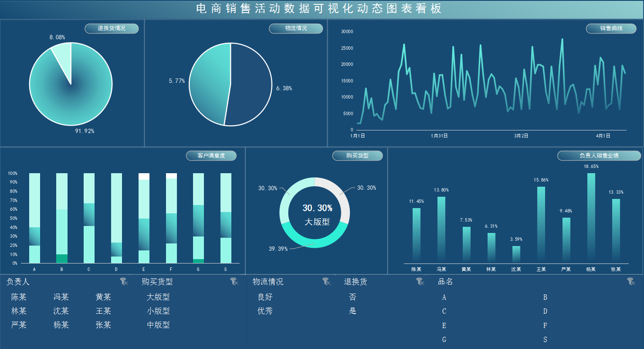Screen dimensions: 644x349
Task: Select the 39.39% donut data label
Action: coord(278,249)
